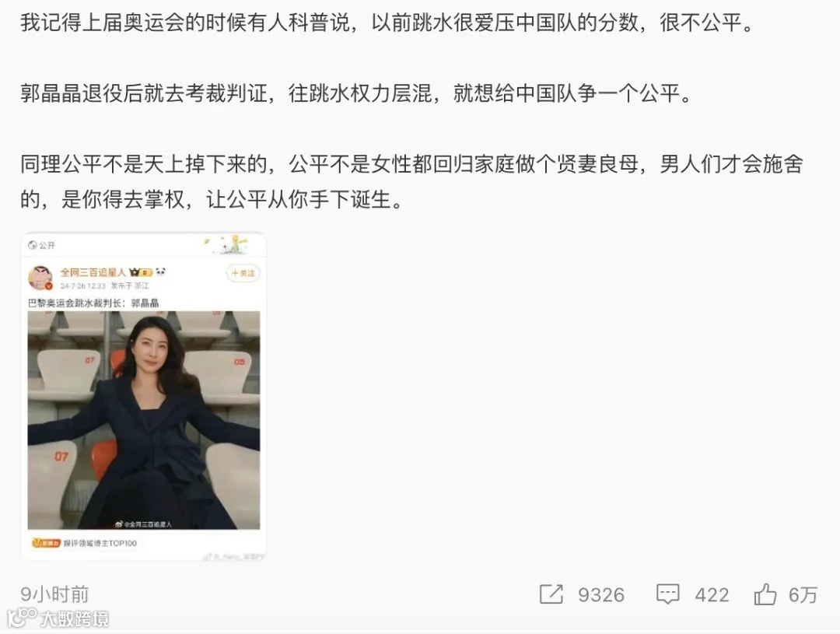Like the post with thumbs-up icon

click(x=765, y=594)
